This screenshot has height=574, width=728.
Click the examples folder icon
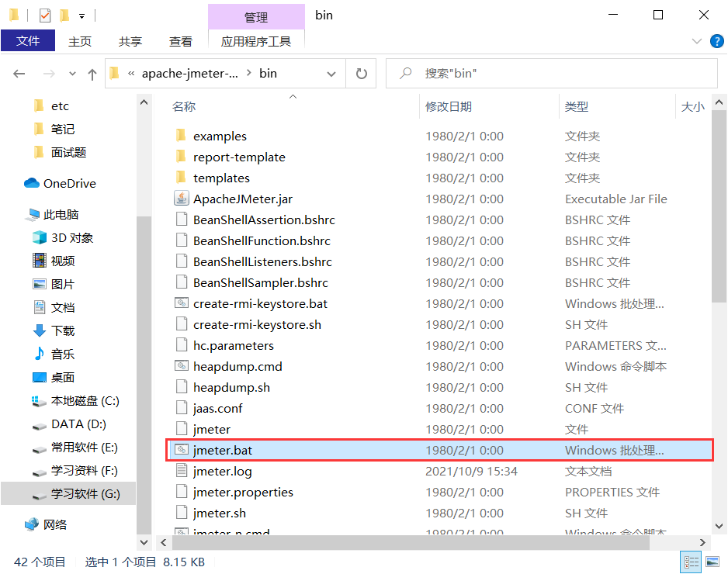pyautogui.click(x=181, y=136)
